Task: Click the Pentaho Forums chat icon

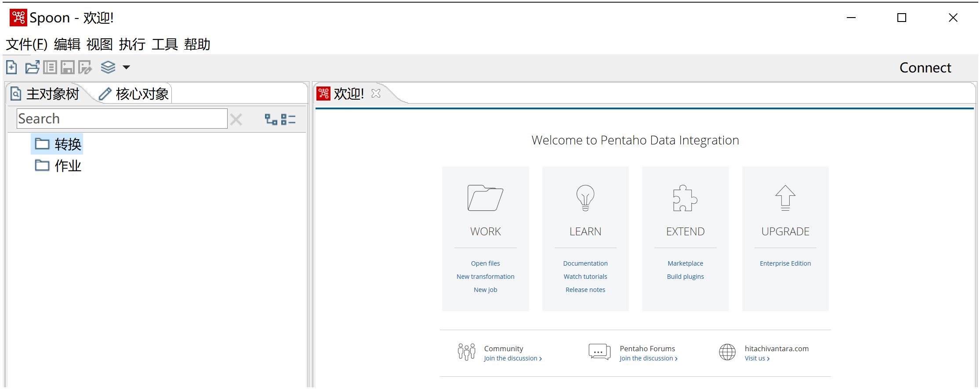Action: coord(599,352)
